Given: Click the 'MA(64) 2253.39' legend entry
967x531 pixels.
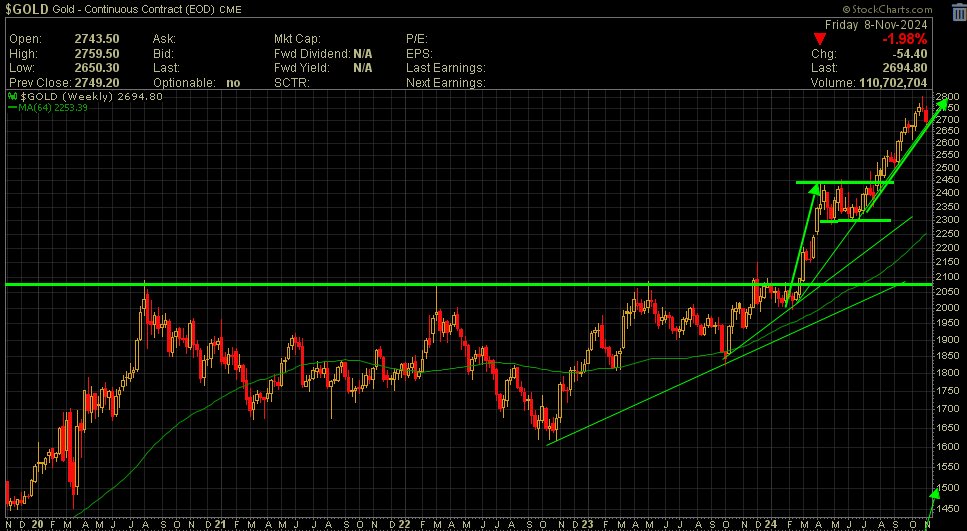Looking at the screenshot, I should coord(53,108).
